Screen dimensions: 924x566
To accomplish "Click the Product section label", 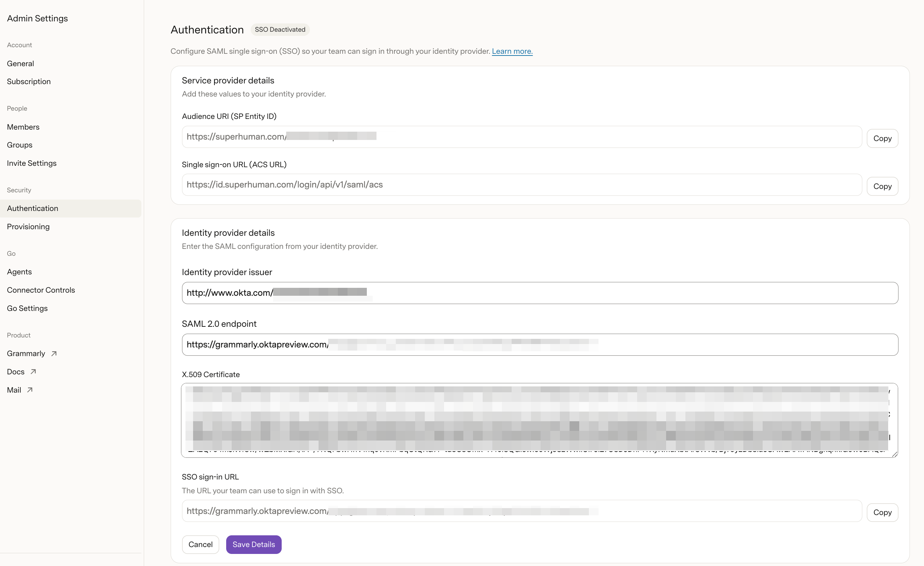I will pos(18,335).
